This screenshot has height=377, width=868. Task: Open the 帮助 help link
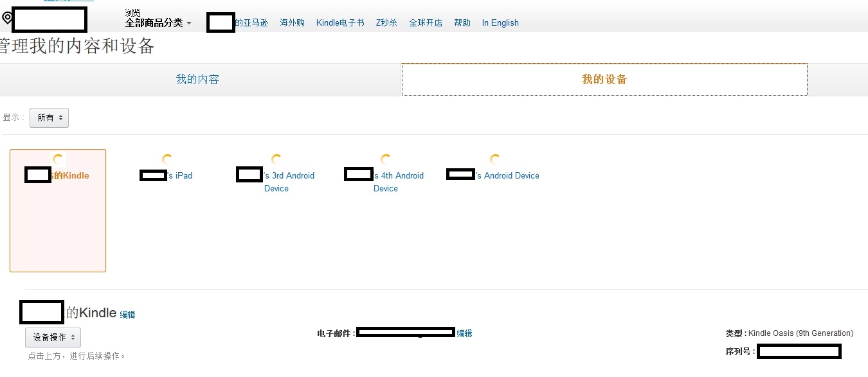462,22
